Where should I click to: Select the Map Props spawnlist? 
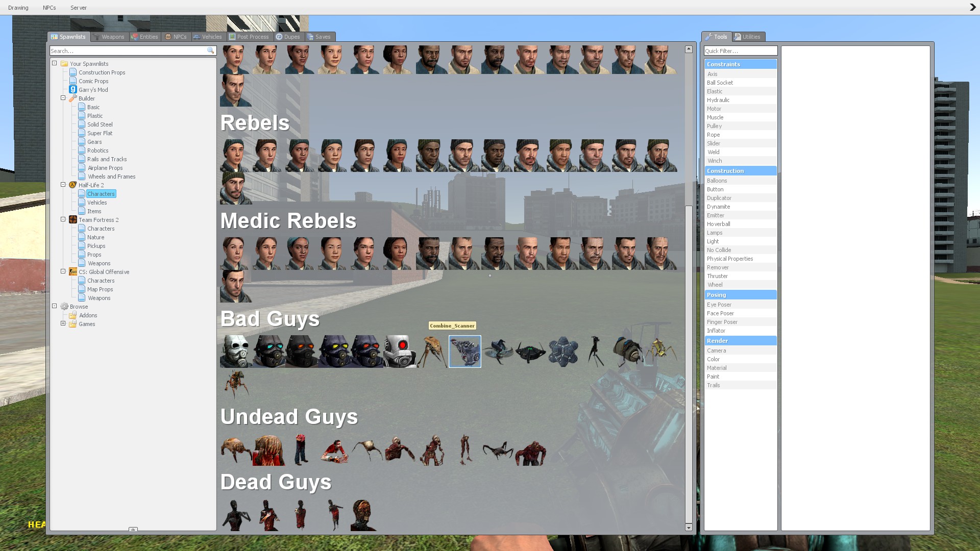(100, 289)
